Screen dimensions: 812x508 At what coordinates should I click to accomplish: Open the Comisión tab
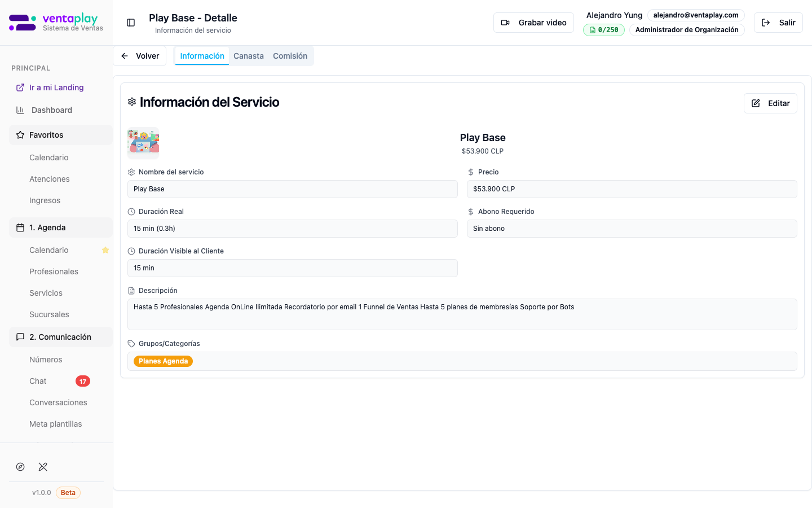pos(290,55)
